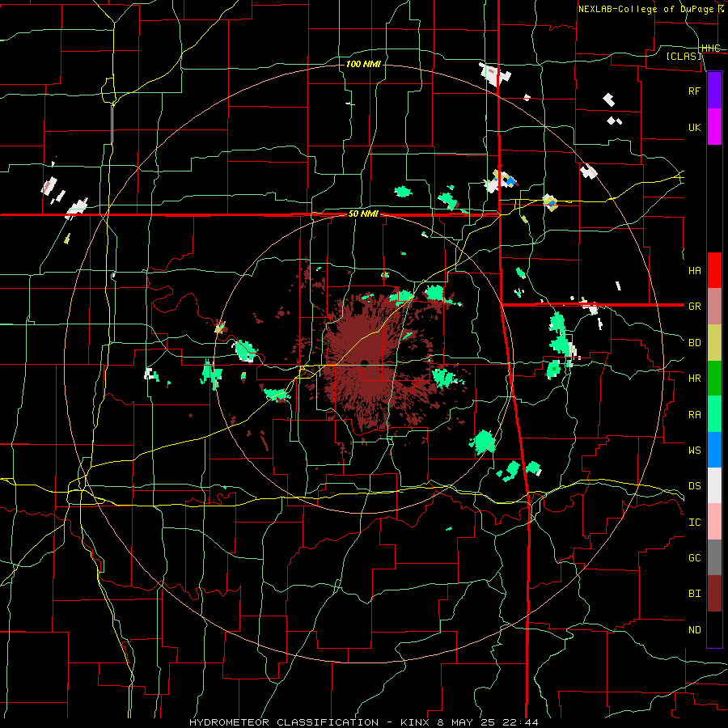Select the blue WS legend swatch
This screenshot has height=728, width=728.
coord(714,450)
